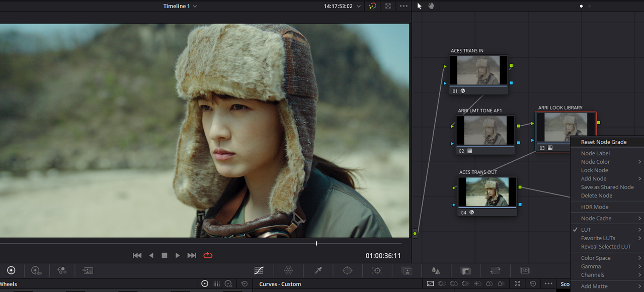Open the Key palette
This screenshot has height=292, width=644.
(x=465, y=270)
